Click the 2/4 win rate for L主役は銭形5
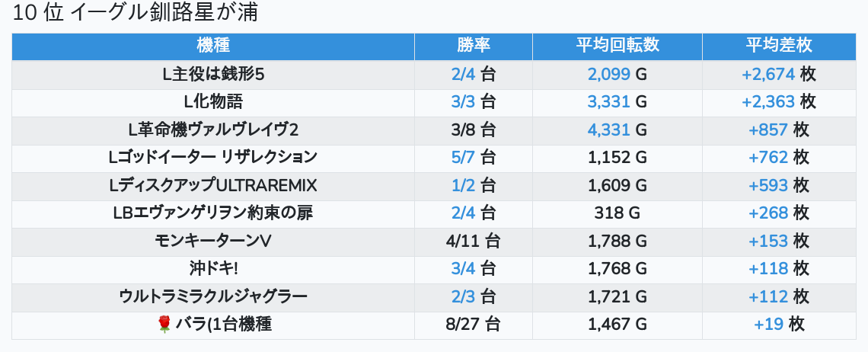 click(x=463, y=75)
